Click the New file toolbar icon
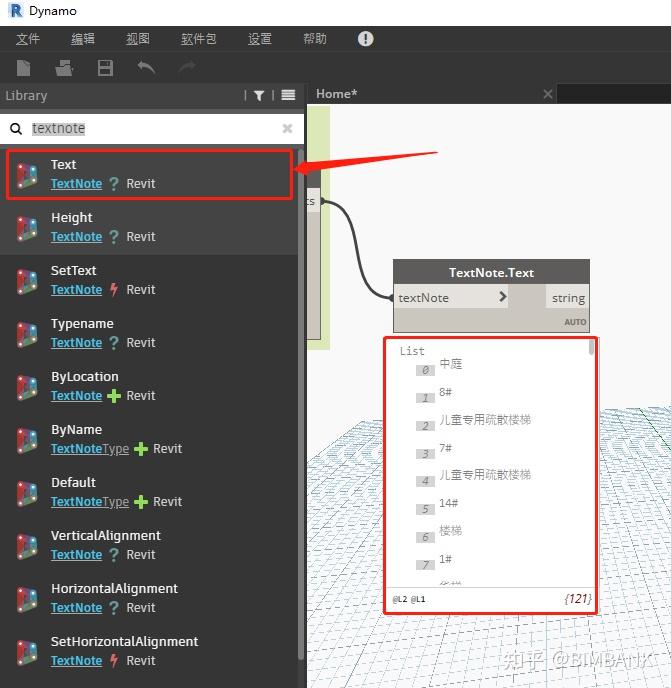Screen dimensions: 671x688 click(23, 68)
